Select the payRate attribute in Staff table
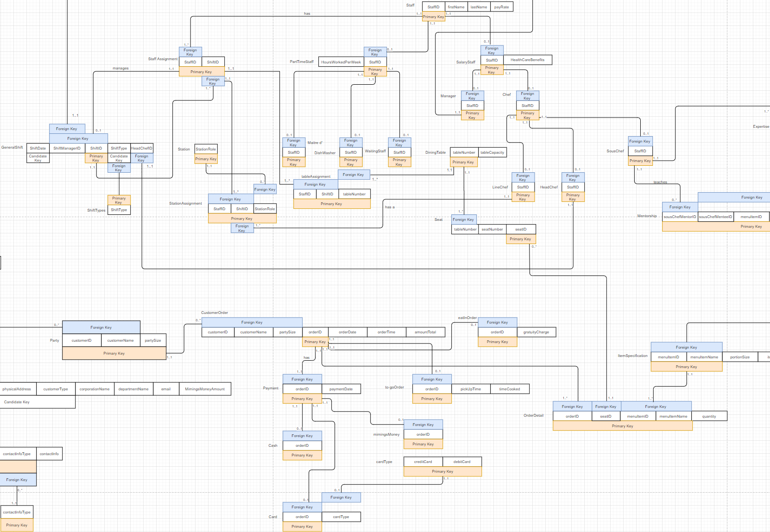Image resolution: width=770 pixels, height=532 pixels. (501, 7)
